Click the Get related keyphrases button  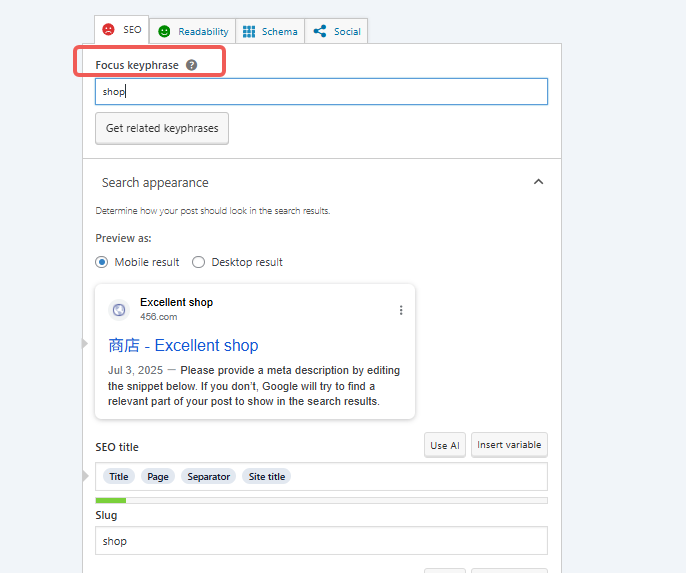click(162, 128)
